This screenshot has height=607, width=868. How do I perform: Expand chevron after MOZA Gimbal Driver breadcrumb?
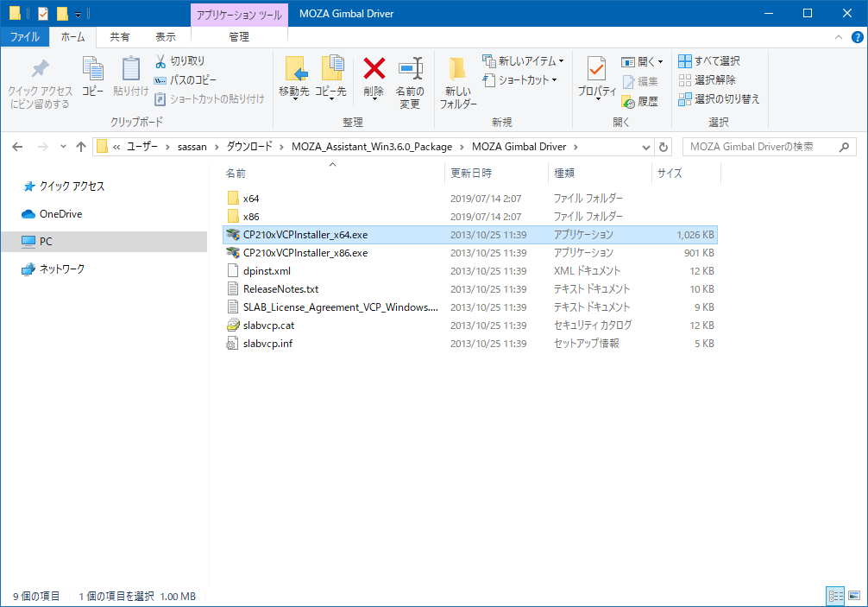(x=576, y=147)
